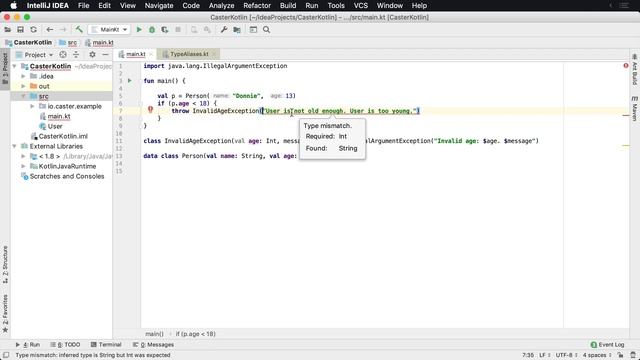Collapse the CasterKotlin project root
The width and height of the screenshot is (640, 360).
(x=15, y=66)
